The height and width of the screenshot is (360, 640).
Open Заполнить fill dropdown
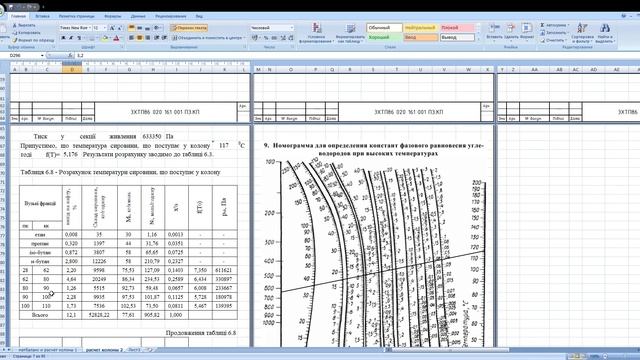coord(554,33)
